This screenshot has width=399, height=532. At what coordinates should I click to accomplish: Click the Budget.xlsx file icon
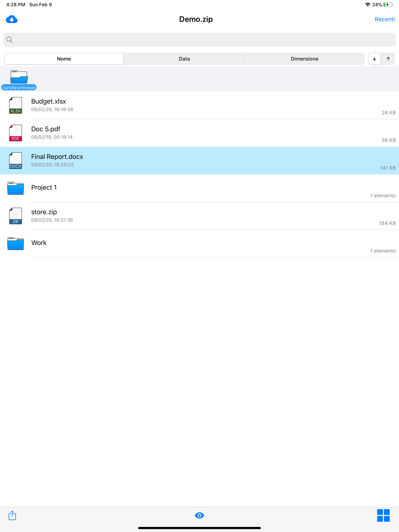pyautogui.click(x=15, y=105)
